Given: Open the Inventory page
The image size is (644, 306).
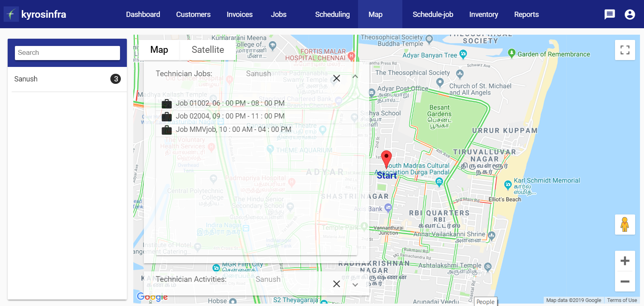Looking at the screenshot, I should (x=484, y=15).
